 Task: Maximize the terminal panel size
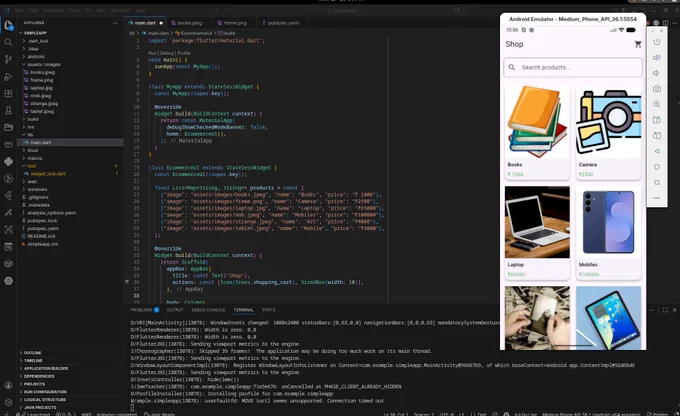click(665, 310)
